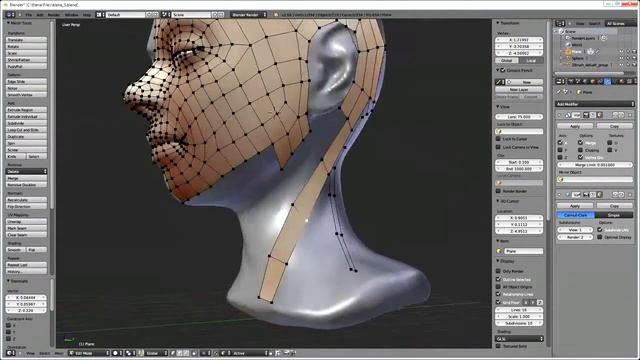Select the Global coordinate toggle
640x360 pixels.
tap(507, 60)
